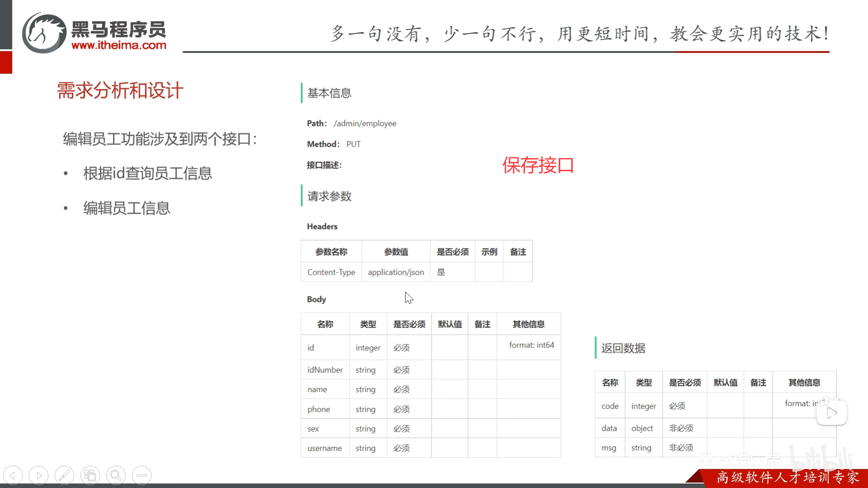Select the pen annotation tool
This screenshot has width=868, height=488.
click(64, 475)
